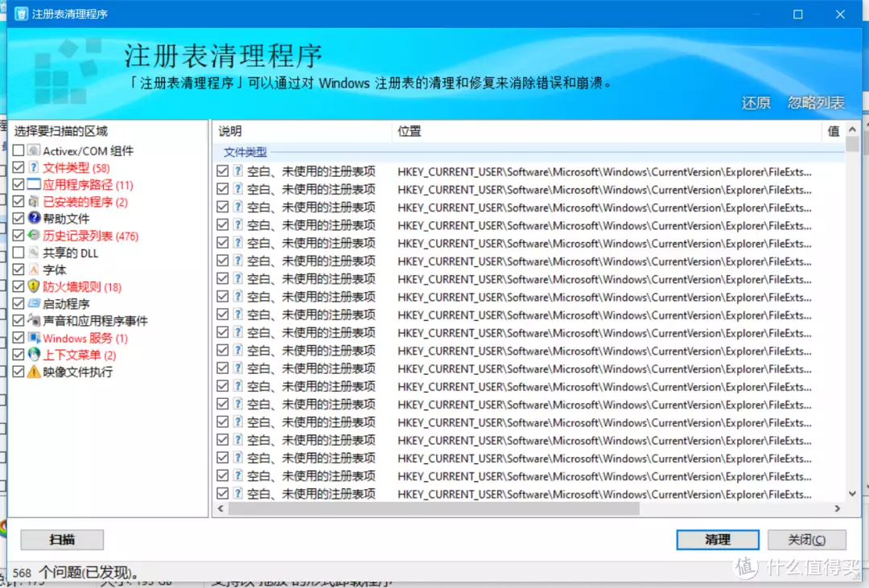Uncheck the 上下文菜单 (2) checkbox

(19, 355)
